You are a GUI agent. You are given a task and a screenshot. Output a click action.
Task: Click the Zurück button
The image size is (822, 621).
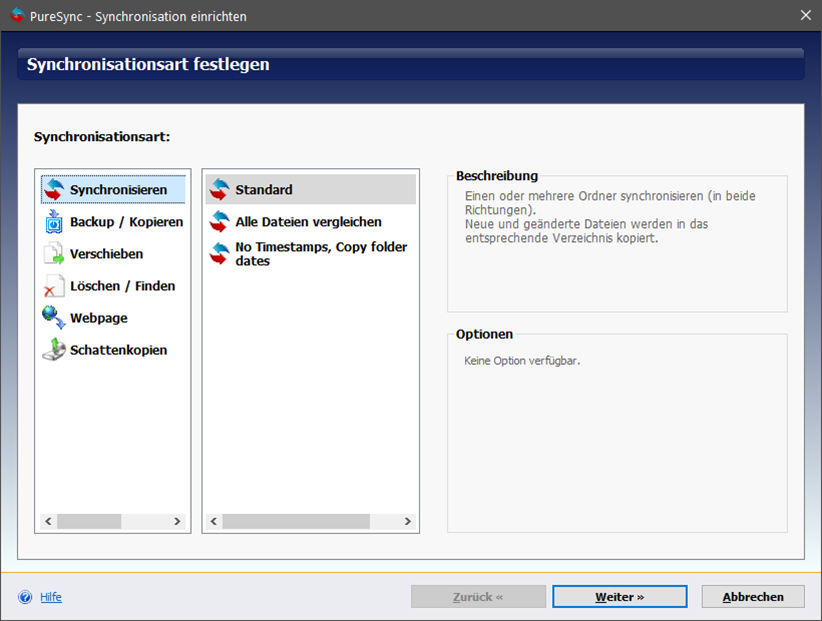pos(478,596)
